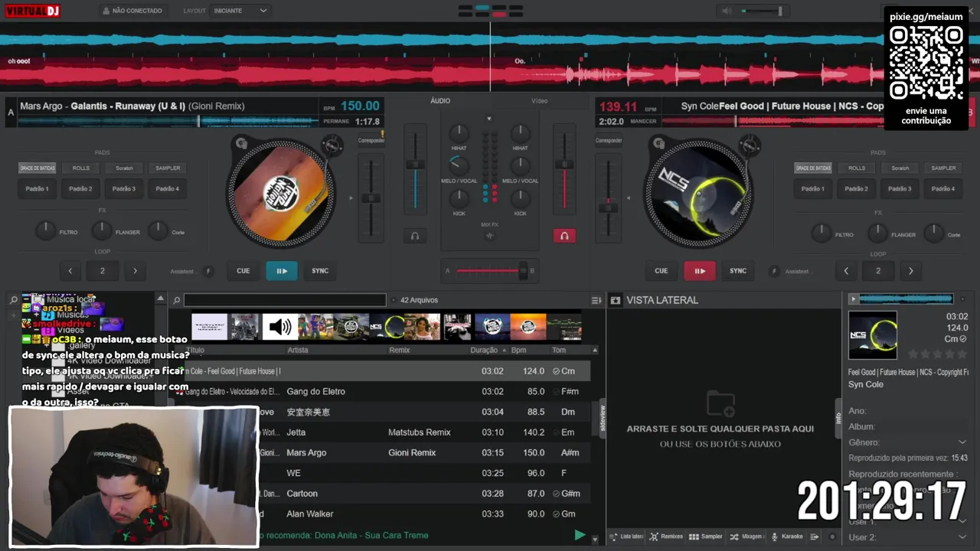Click CUE on the right deck
This screenshot has height=551, width=980.
661,270
